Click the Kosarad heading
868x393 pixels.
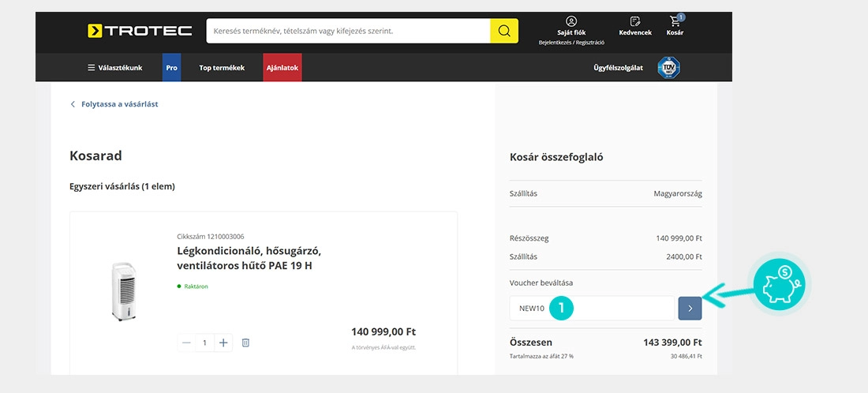click(95, 155)
